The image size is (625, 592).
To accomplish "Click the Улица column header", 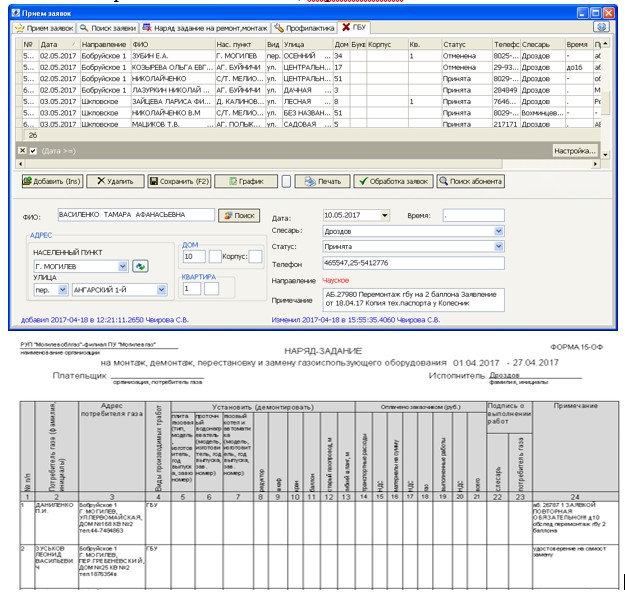I will [307, 44].
